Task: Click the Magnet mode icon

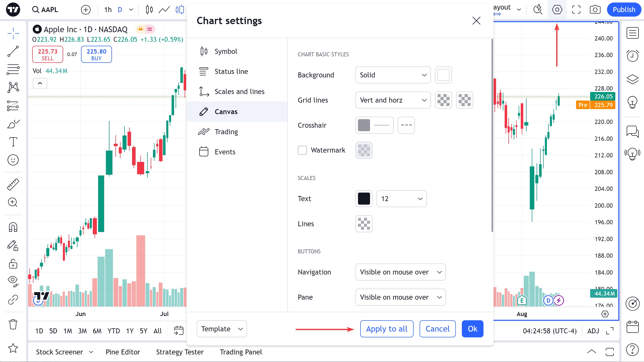Action: tap(13, 227)
